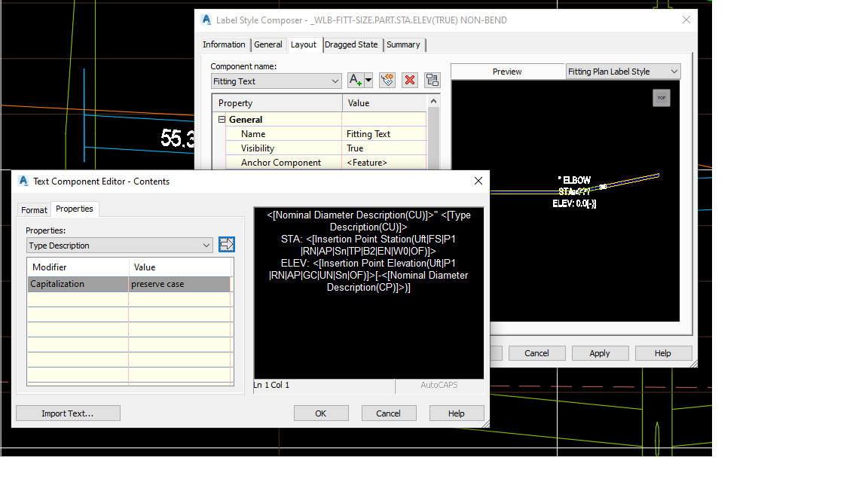Click the insert property arrow button
The width and height of the screenshot is (868, 488).
point(226,245)
